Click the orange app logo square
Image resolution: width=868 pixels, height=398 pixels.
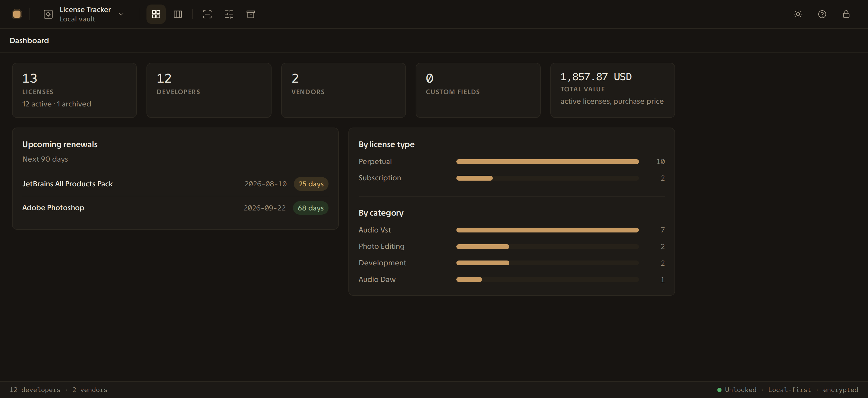17,14
